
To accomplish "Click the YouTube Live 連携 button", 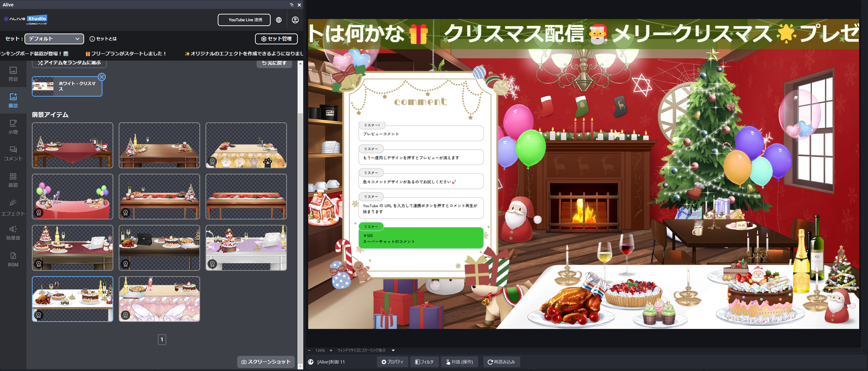I will pos(245,20).
